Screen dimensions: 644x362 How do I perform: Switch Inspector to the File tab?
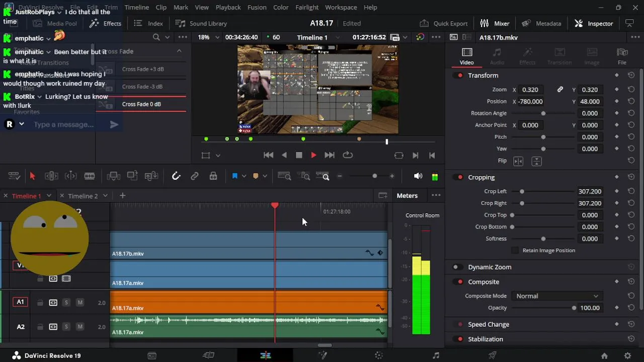[x=622, y=56]
